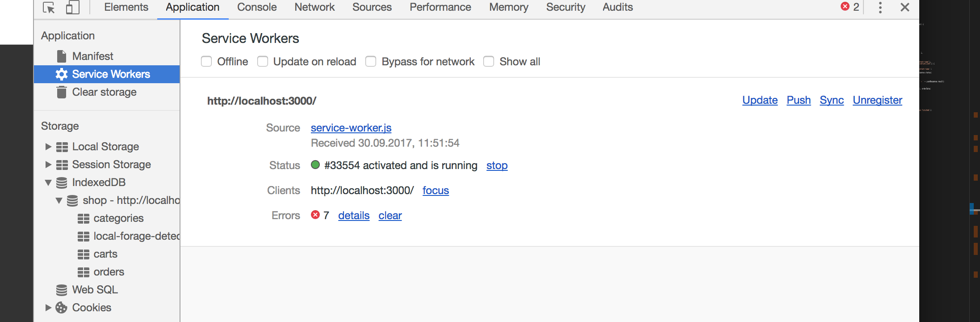The width and height of the screenshot is (980, 322).
Task: Switch to the Network tab
Action: [x=314, y=7]
